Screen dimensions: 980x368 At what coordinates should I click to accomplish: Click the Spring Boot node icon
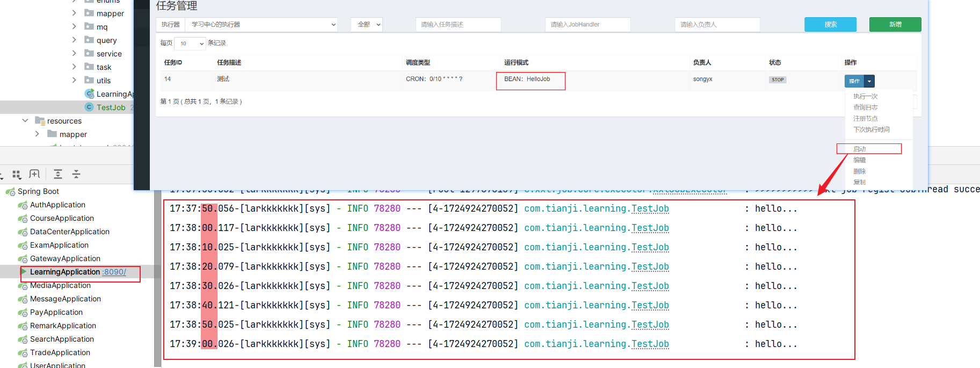click(10, 192)
